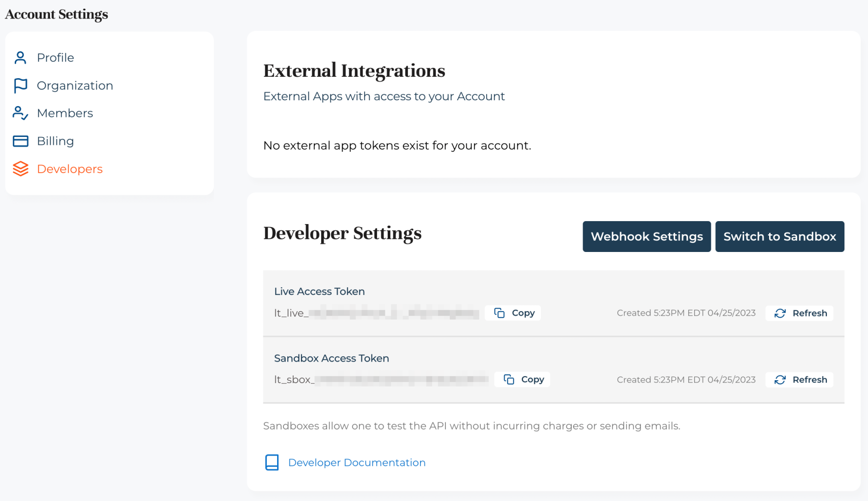Click the copy icon for Sandbox Access Token

[x=509, y=380]
